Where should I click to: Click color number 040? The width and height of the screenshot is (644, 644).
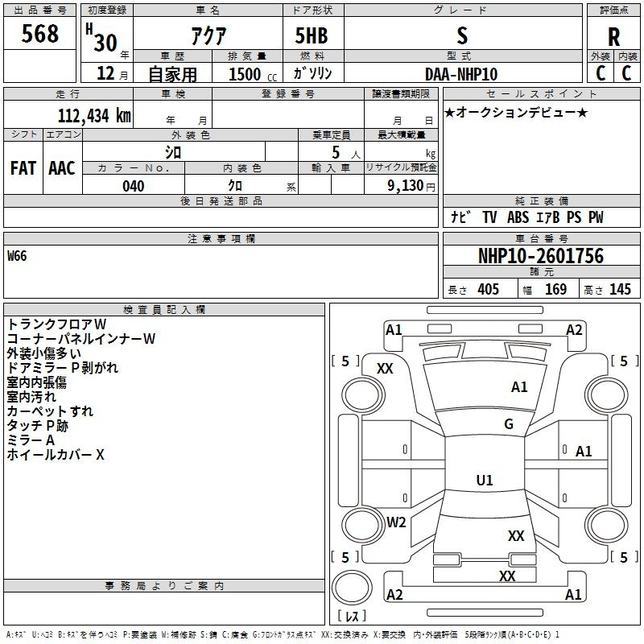[x=133, y=186]
